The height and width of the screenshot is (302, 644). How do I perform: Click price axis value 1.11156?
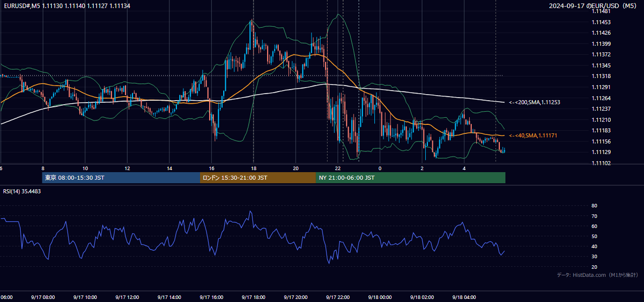tap(602, 141)
